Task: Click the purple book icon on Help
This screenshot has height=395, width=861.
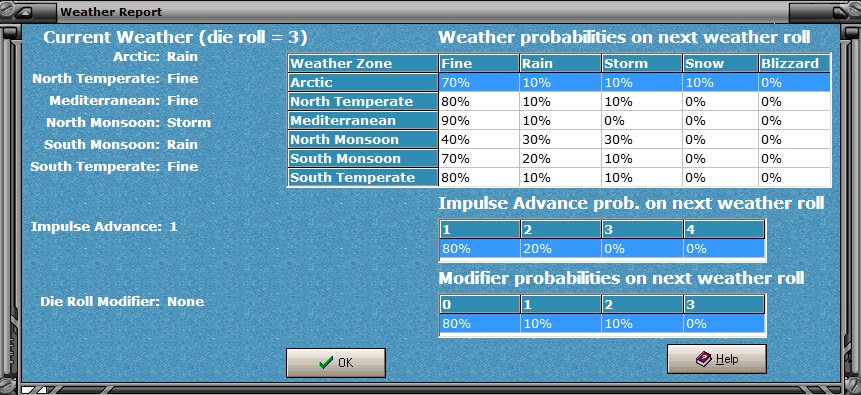Action: (703, 359)
